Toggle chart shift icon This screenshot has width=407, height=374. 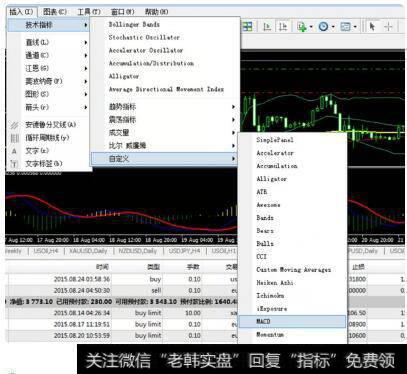pyautogui.click(x=283, y=26)
